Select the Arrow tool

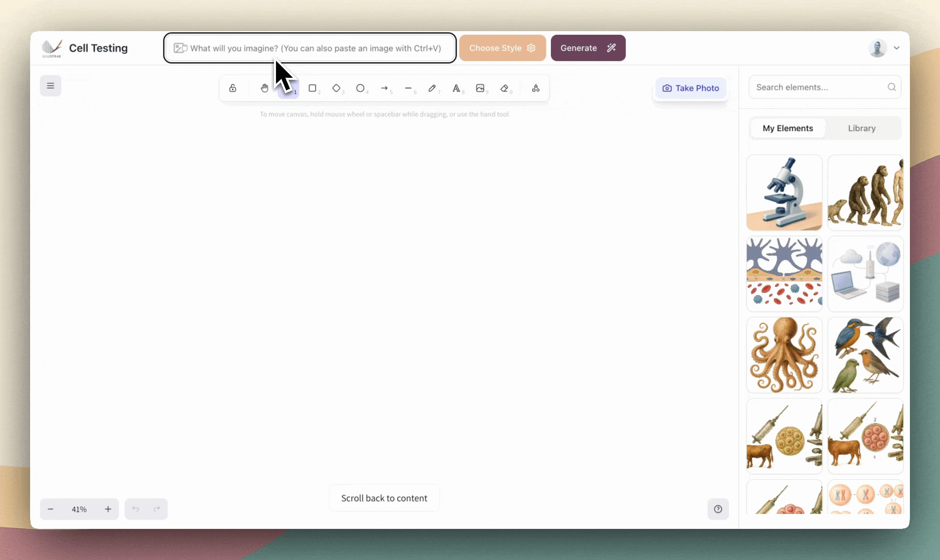point(384,88)
